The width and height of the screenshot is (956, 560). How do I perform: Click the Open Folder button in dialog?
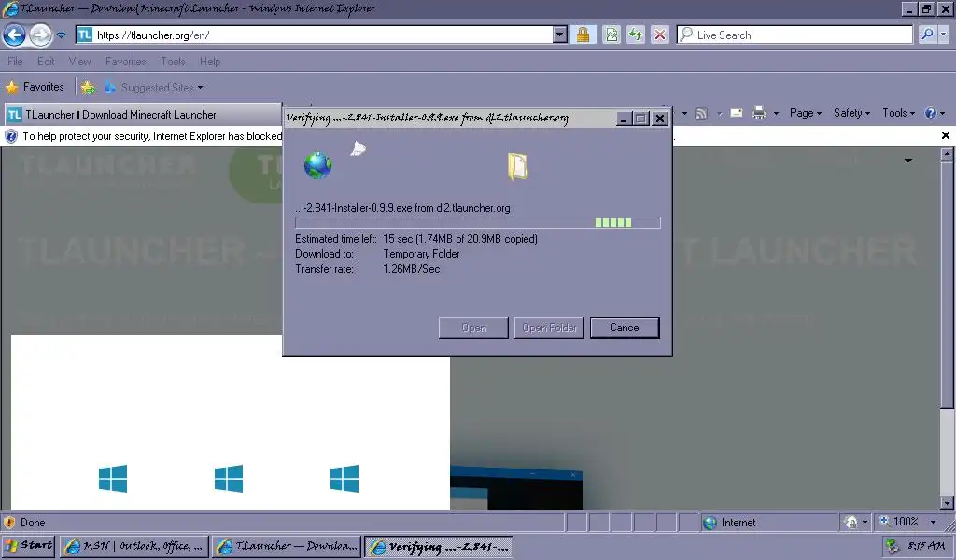click(x=549, y=328)
